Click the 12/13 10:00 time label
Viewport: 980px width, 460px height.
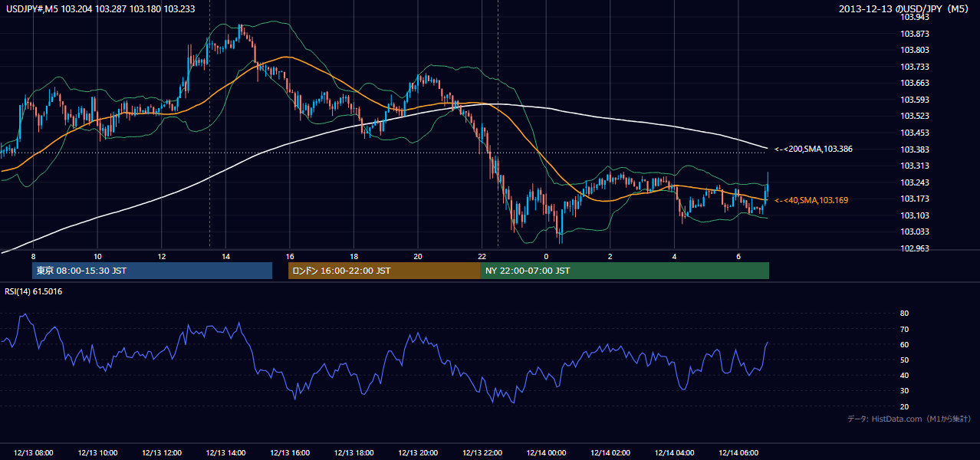coord(97,452)
